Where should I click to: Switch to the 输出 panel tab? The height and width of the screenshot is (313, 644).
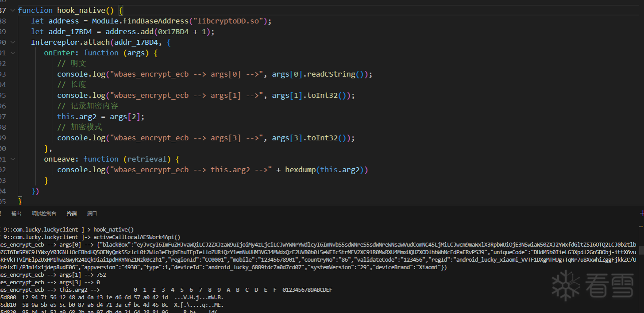click(16, 213)
